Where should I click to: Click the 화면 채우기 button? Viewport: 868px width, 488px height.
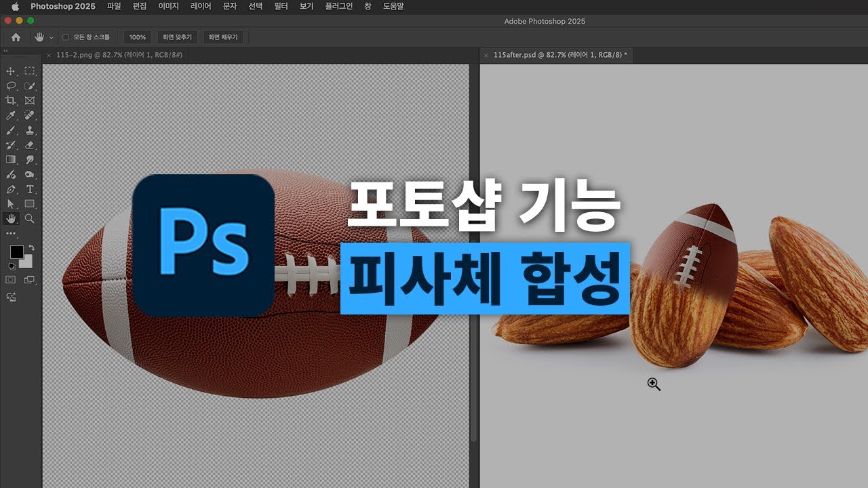(224, 37)
